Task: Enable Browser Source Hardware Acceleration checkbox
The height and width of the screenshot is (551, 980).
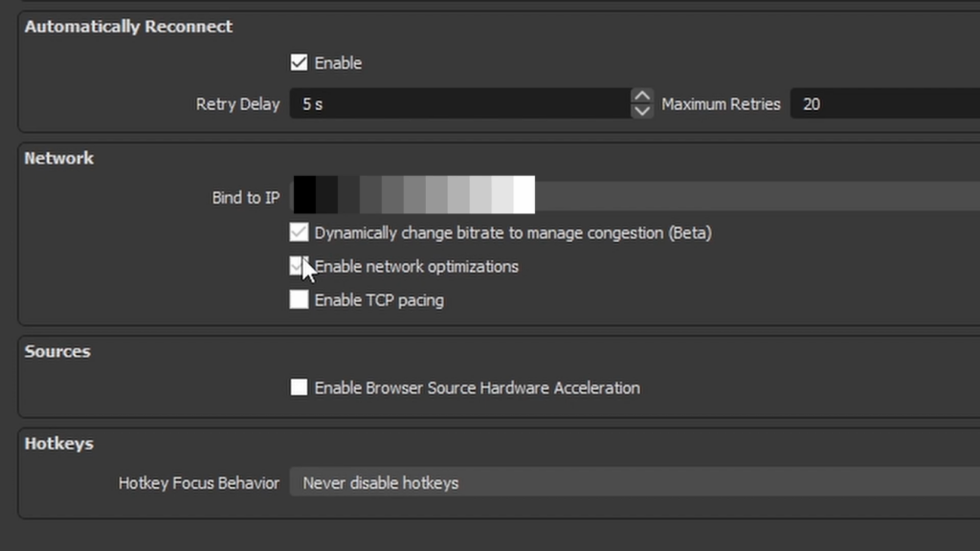Action: coord(300,387)
